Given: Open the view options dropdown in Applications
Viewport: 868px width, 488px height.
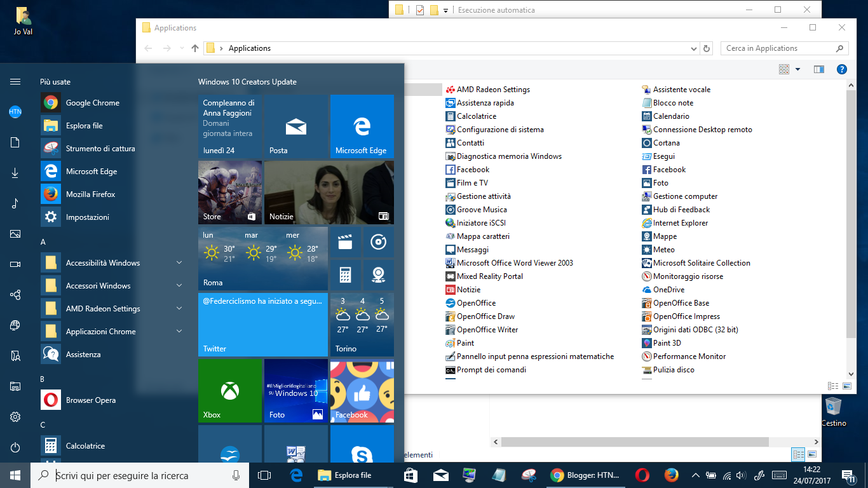Looking at the screenshot, I should [797, 69].
